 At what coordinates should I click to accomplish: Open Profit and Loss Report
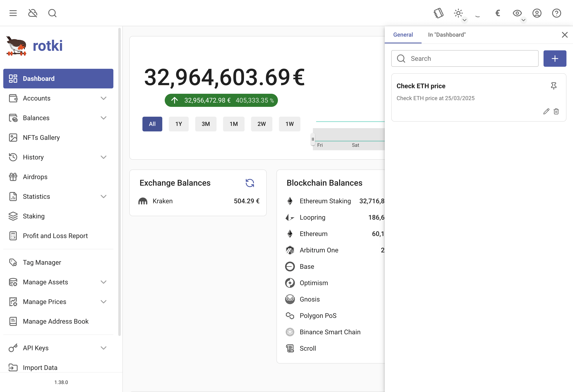coord(58,236)
